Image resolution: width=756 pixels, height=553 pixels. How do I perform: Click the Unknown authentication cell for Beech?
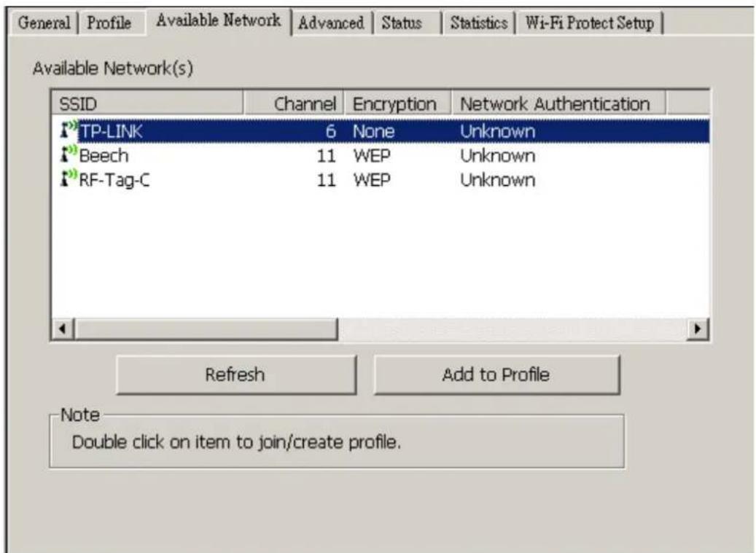(498, 156)
